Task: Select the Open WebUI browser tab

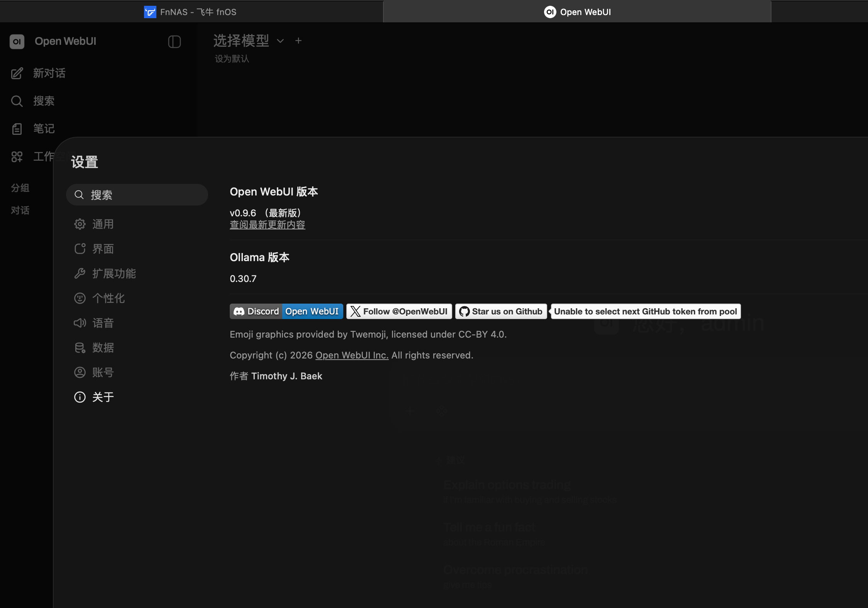Action: (577, 12)
